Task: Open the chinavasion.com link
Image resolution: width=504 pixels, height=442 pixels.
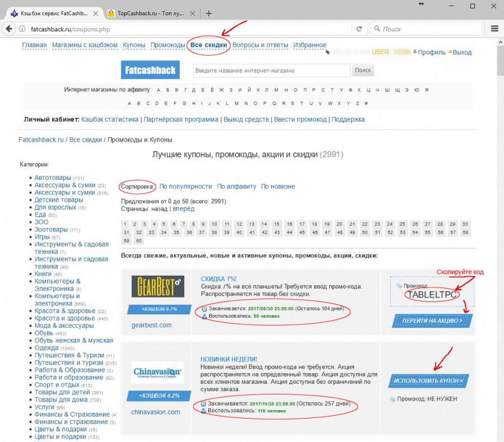Action: pyautogui.click(x=155, y=412)
